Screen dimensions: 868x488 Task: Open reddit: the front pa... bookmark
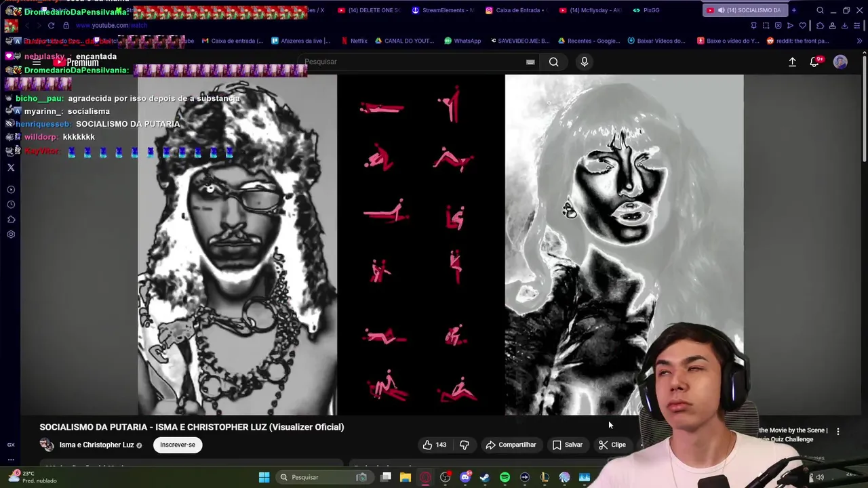pos(797,41)
